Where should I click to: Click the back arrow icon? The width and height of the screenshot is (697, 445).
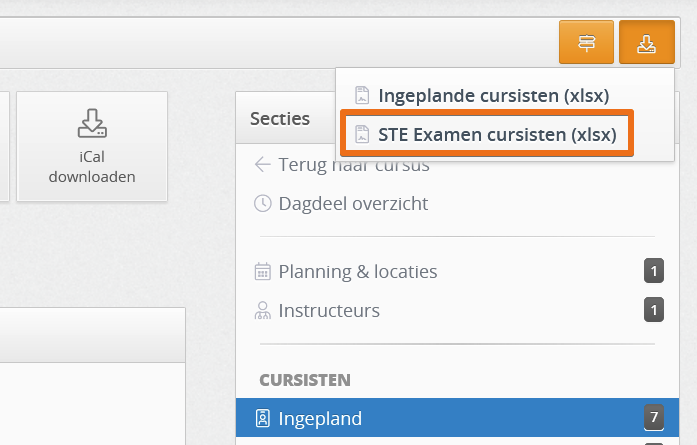click(263, 164)
